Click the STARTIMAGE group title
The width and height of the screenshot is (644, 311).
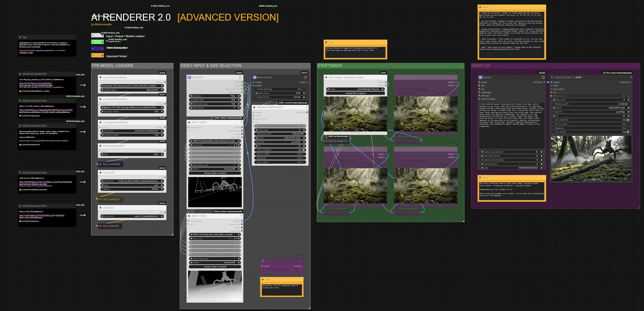click(330, 66)
